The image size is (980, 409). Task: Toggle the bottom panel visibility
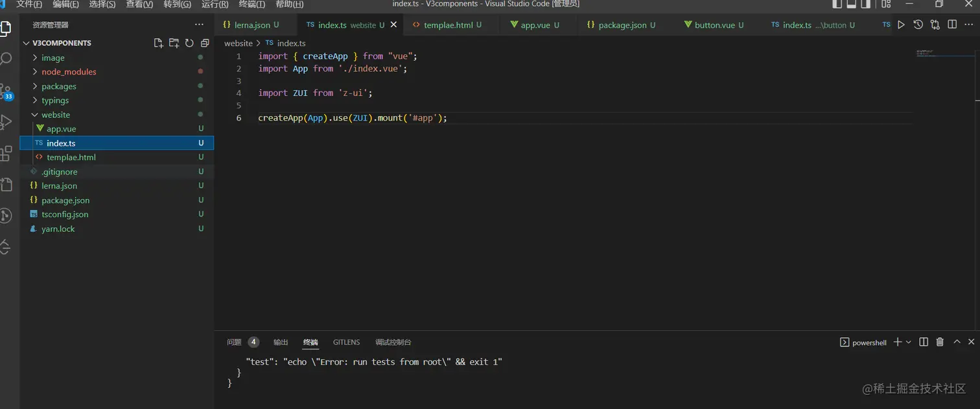tap(852, 4)
